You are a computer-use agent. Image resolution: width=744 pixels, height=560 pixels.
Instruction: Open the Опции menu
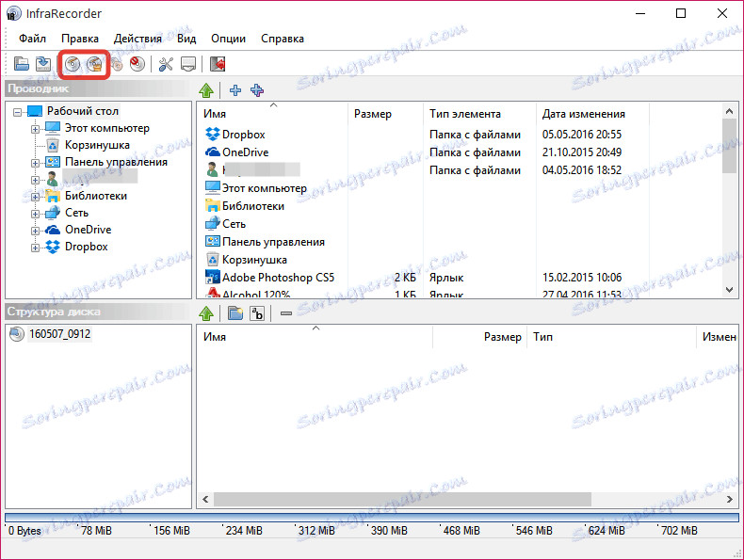pyautogui.click(x=228, y=39)
